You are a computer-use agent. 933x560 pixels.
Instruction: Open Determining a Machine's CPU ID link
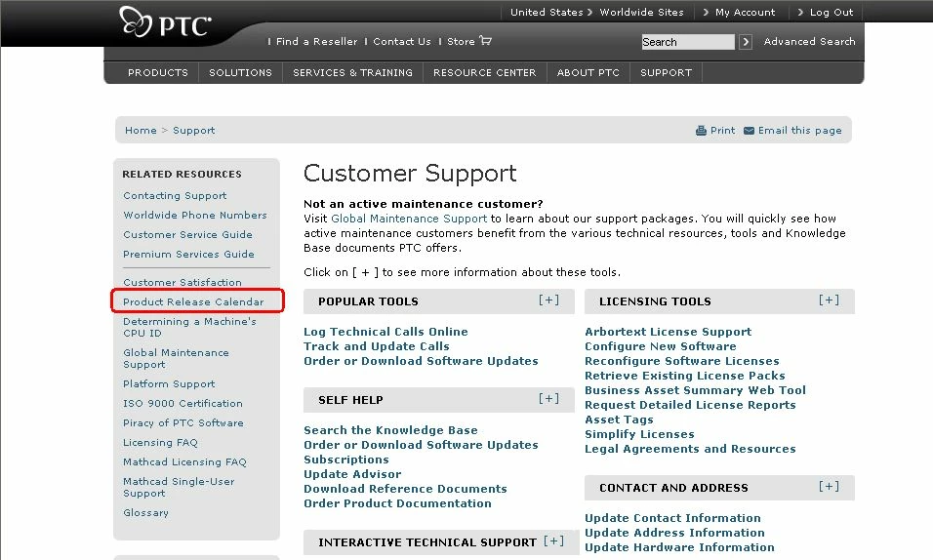[x=189, y=327]
